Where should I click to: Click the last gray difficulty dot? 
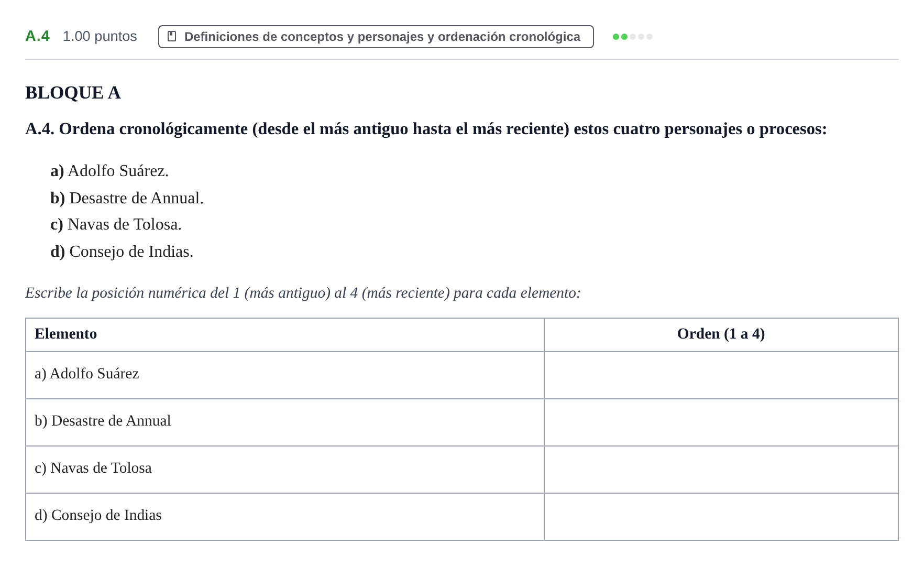650,37
